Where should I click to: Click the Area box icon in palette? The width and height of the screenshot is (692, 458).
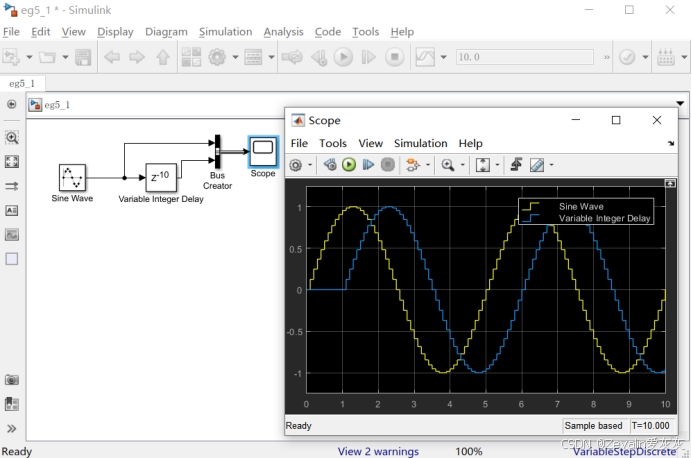click(12, 259)
